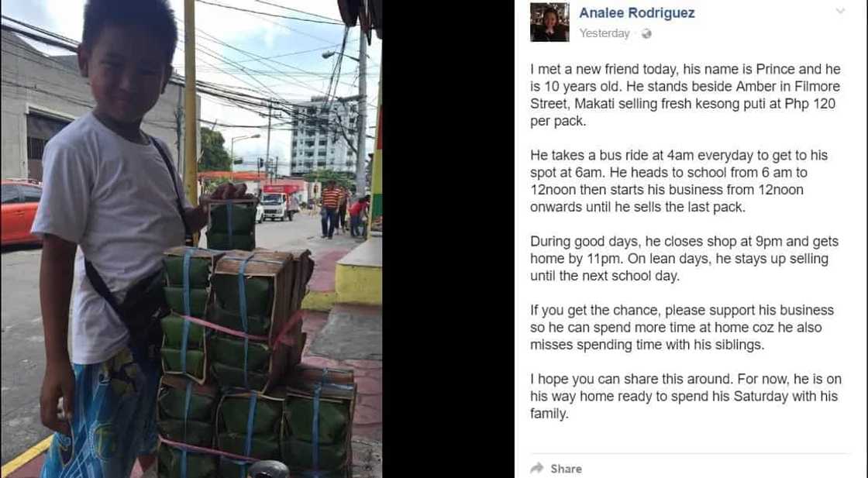Select the paragraph starting "I hope you can share"

pyautogui.click(x=685, y=396)
